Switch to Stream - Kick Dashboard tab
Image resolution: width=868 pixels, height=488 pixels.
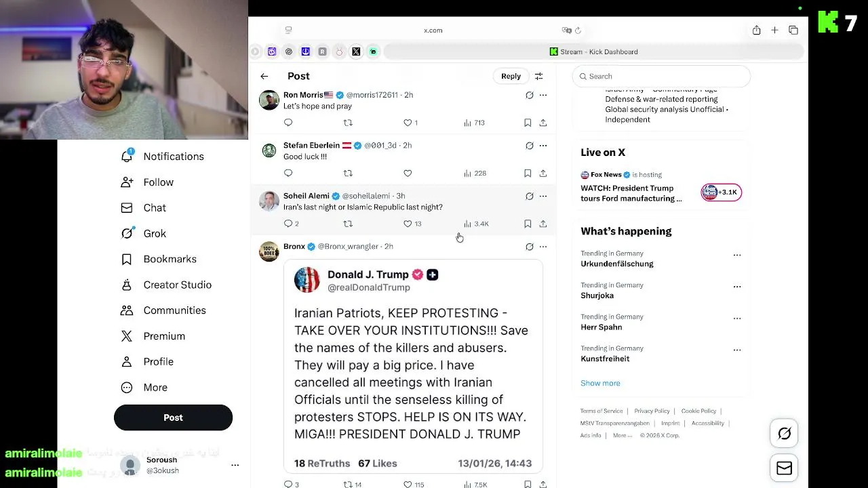(x=593, y=52)
